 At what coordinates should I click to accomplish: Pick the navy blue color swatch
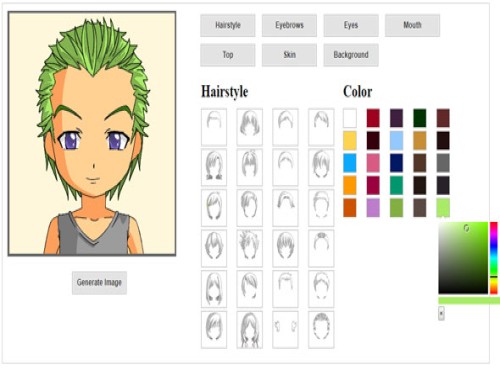[396, 163]
